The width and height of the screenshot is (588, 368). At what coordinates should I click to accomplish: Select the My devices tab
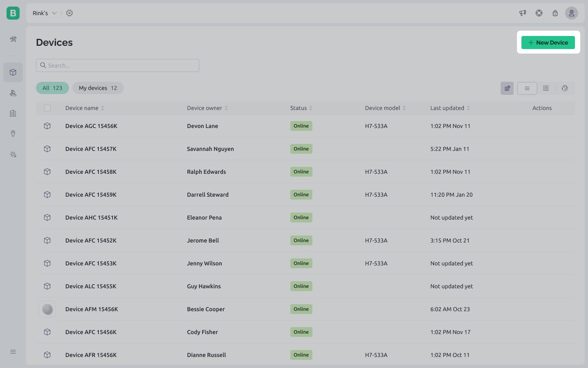pos(98,88)
